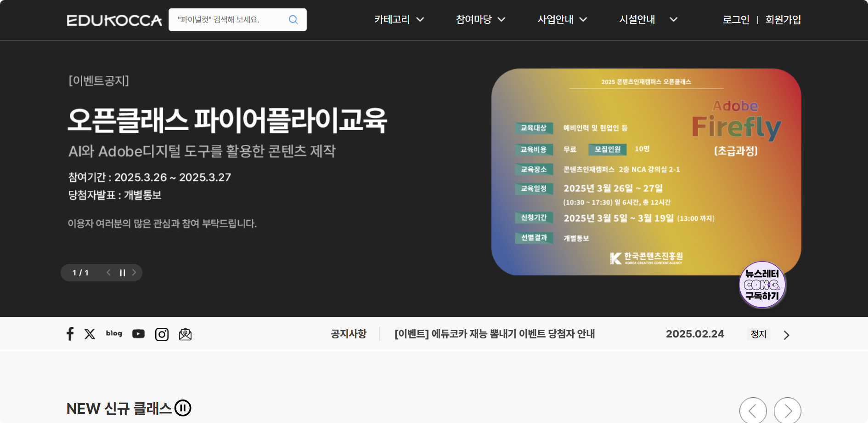Open the Instagram icon
Image resolution: width=868 pixels, height=423 pixels.
coord(162,334)
